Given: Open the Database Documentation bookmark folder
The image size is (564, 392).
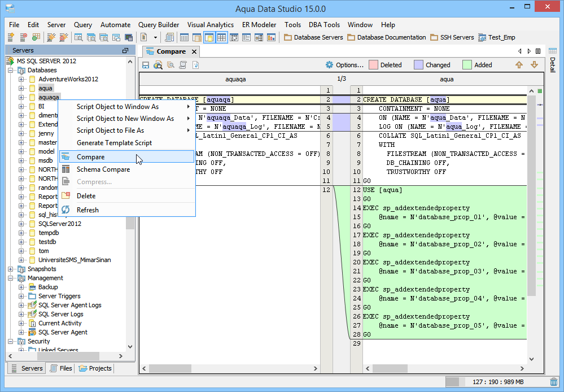Looking at the screenshot, I should pos(386,37).
